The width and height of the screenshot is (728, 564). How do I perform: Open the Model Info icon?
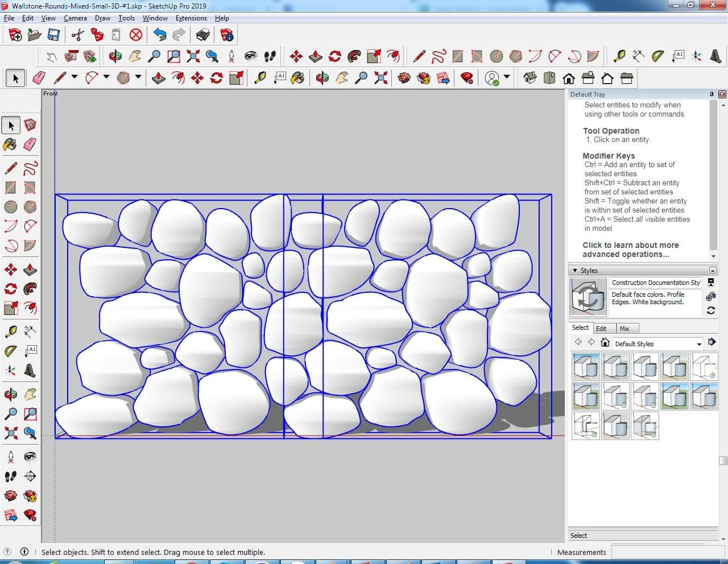[227, 35]
